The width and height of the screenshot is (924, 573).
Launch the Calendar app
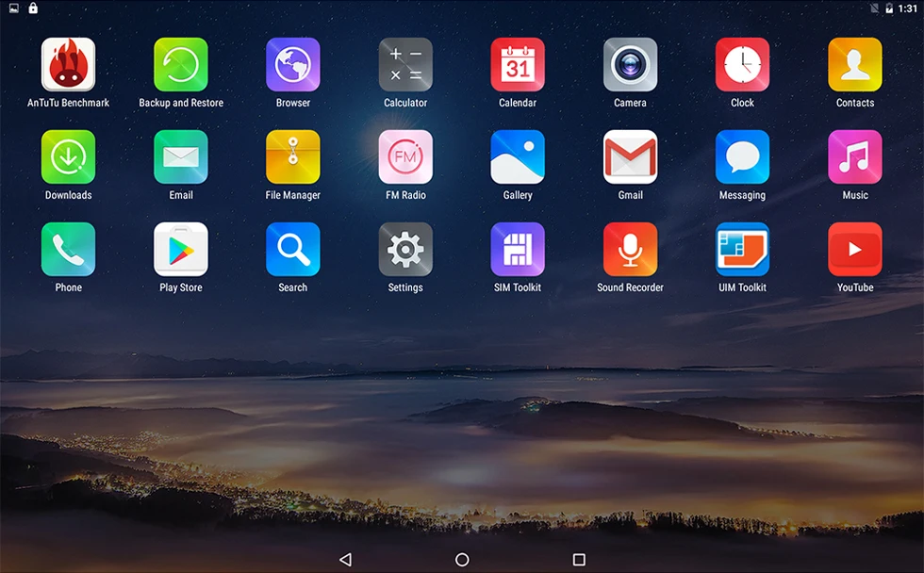[x=518, y=65]
